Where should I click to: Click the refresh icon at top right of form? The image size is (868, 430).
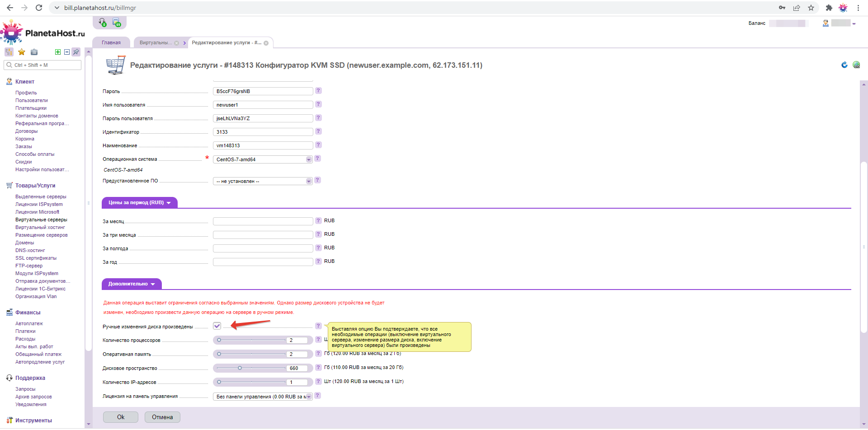click(844, 65)
